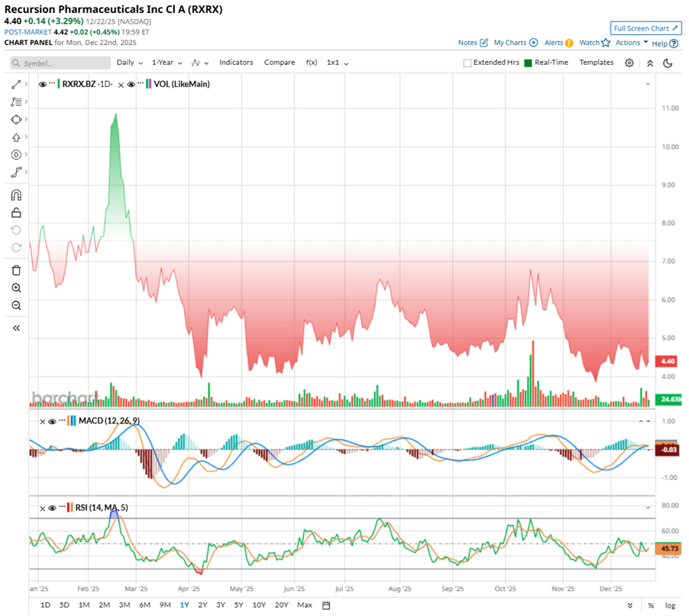Expand more options double chevron at bottom
Screen dimensions: 689x616
point(629,605)
